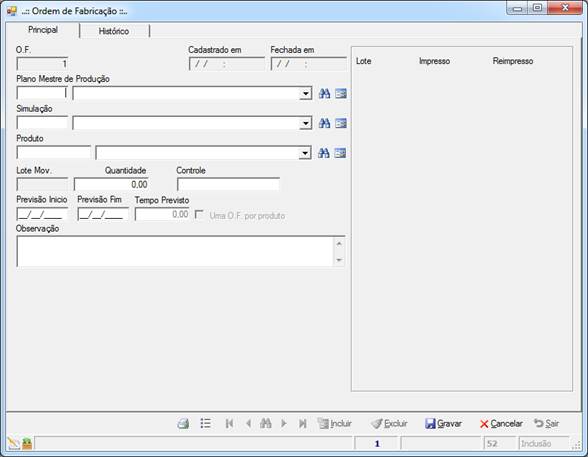
Task: Go to next record arrow
Action: click(284, 423)
